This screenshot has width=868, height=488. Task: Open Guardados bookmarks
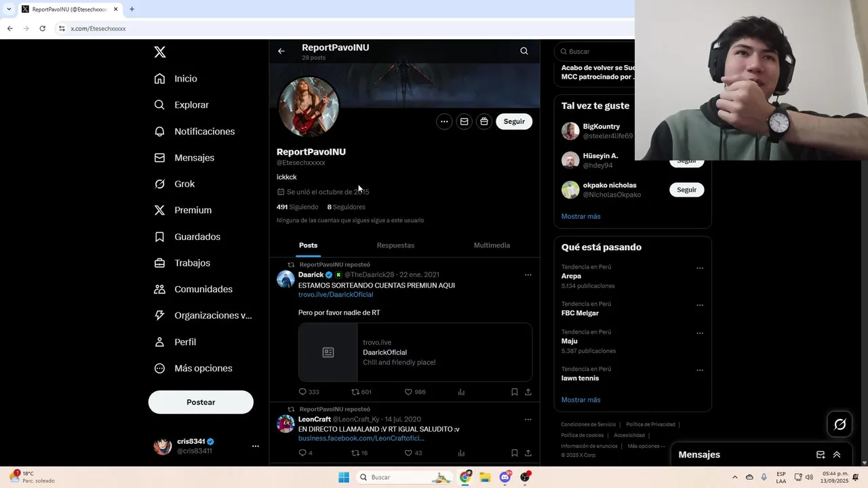187,237
